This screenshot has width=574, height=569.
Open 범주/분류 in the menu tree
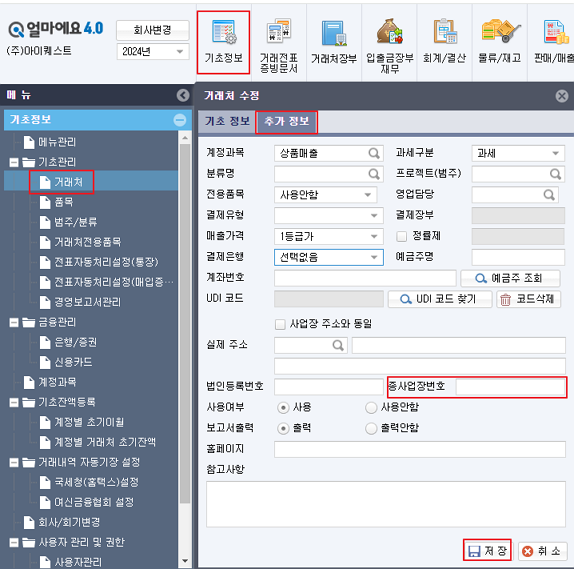click(68, 222)
